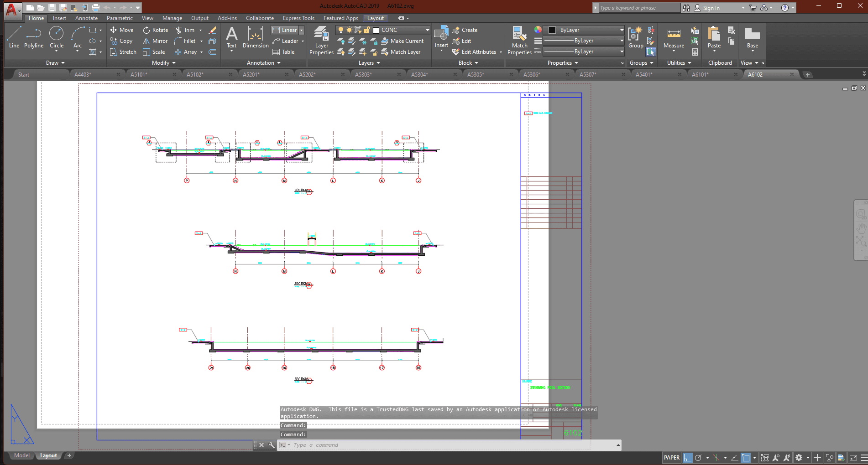
Task: Open the Annotate ribbon tab
Action: [x=86, y=18]
